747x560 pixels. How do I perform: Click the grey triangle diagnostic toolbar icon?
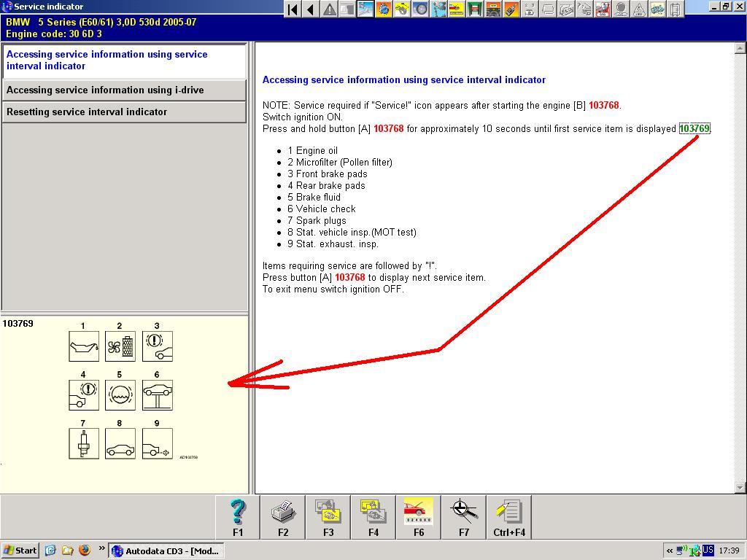pos(639,9)
